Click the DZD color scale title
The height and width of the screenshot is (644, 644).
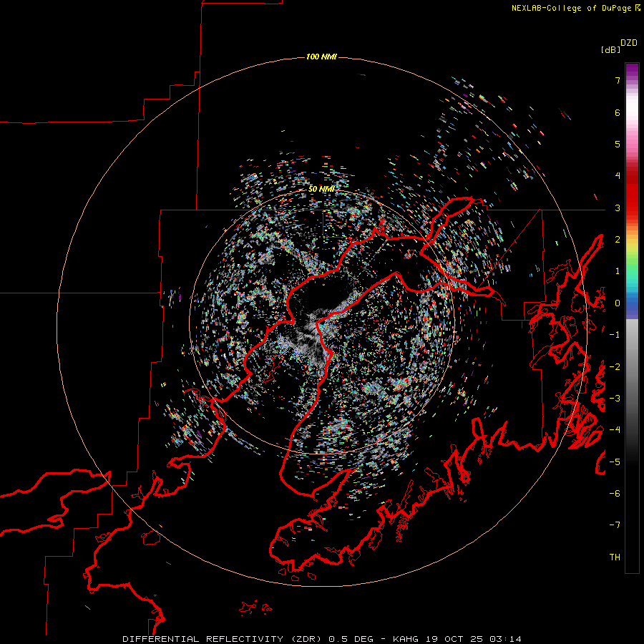[629, 43]
